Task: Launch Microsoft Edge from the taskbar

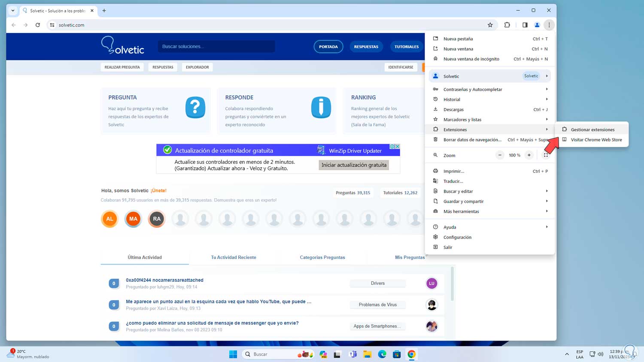Action: click(382, 354)
